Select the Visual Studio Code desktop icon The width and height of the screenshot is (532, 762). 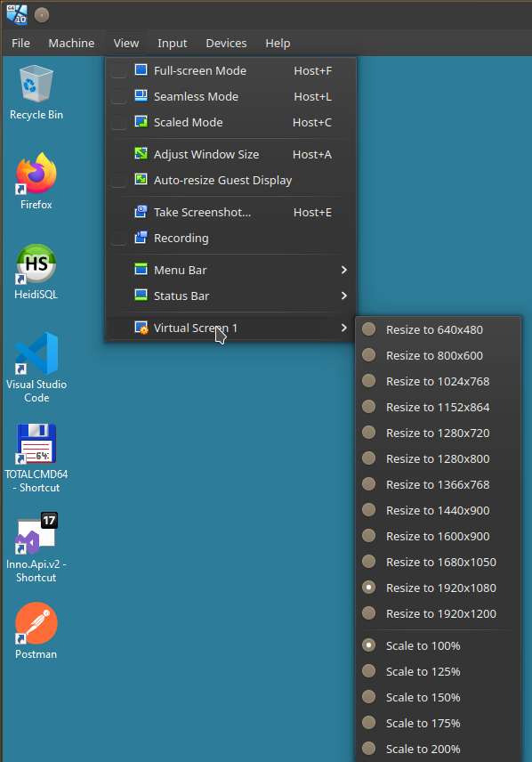coord(36,368)
